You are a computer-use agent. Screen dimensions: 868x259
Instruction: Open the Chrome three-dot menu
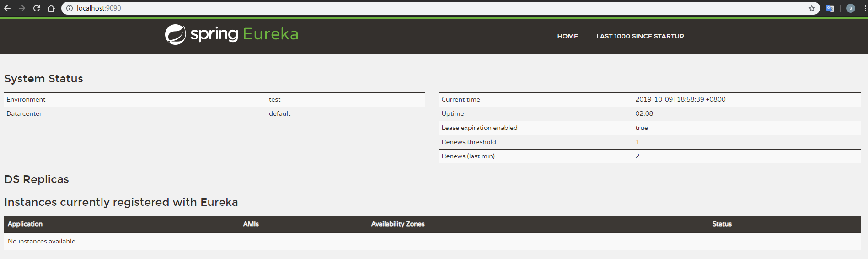point(865,8)
